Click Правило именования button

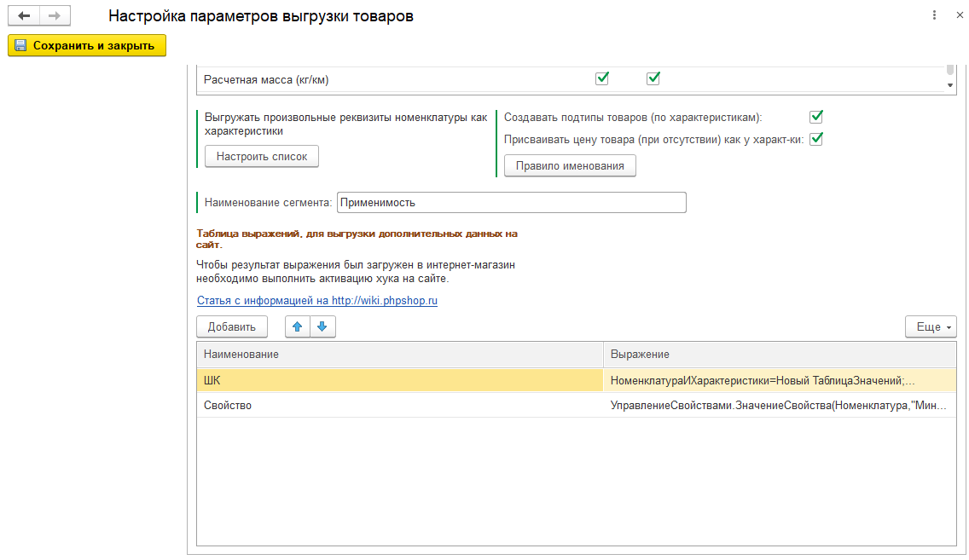(570, 166)
